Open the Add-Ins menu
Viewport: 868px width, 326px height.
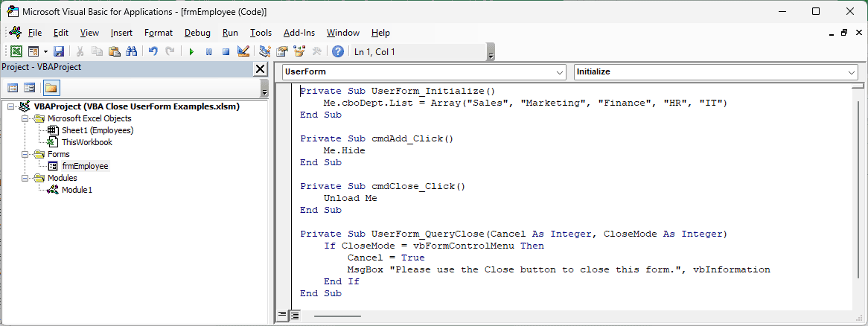point(299,33)
